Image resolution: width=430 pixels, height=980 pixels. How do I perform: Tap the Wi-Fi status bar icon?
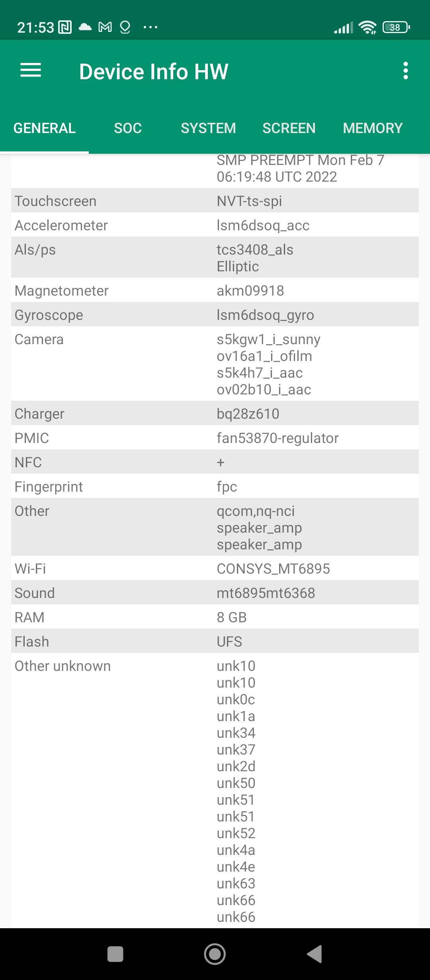[367, 27]
